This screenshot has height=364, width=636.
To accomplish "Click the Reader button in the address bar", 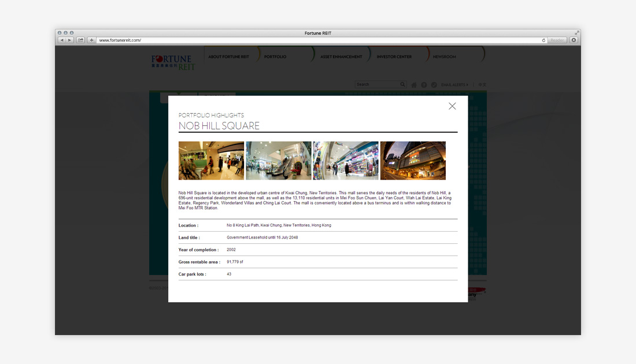I will click(x=557, y=40).
